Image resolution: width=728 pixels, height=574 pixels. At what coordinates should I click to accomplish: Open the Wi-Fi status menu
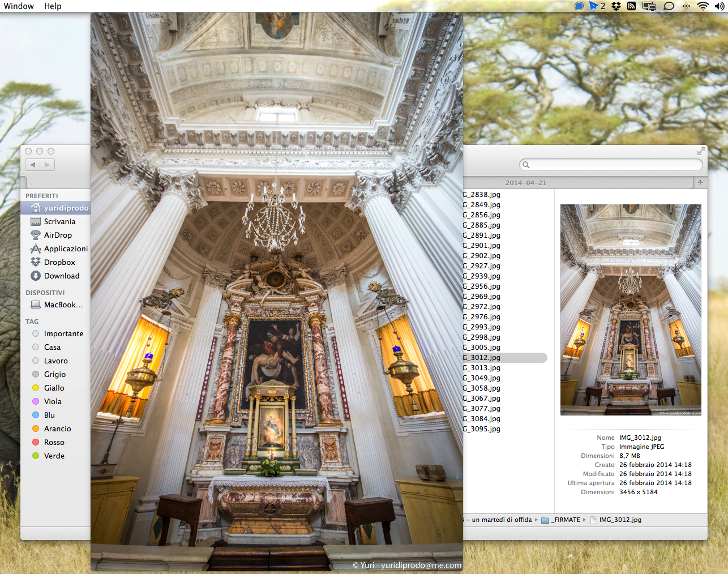tap(703, 6)
